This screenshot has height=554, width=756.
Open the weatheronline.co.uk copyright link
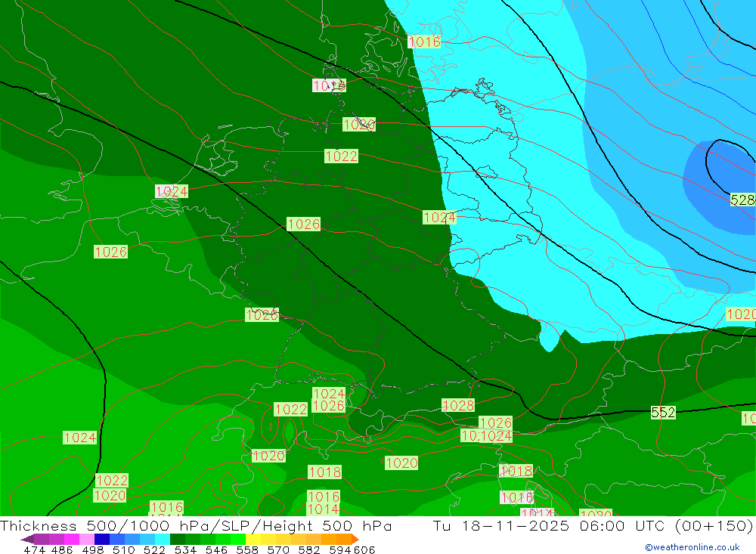[692, 547]
